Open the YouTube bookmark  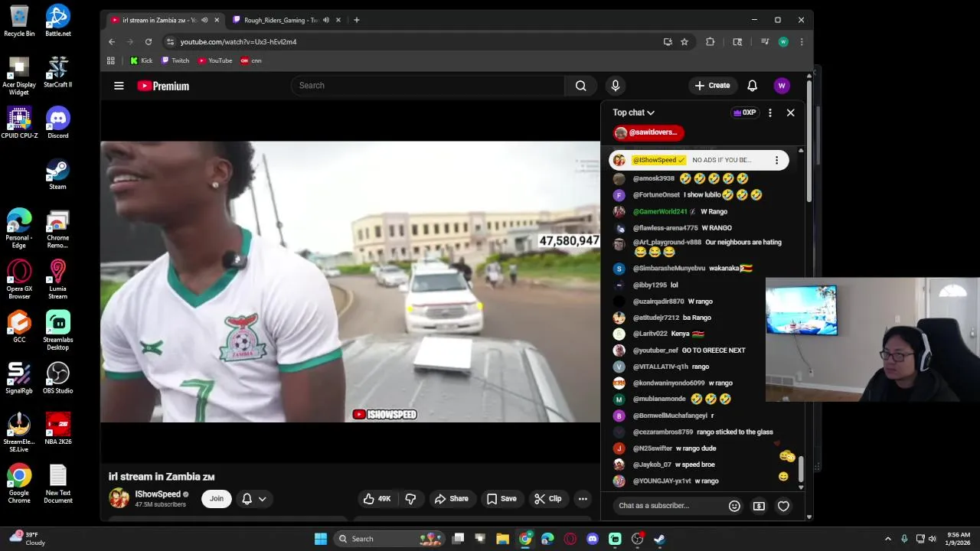(215, 60)
